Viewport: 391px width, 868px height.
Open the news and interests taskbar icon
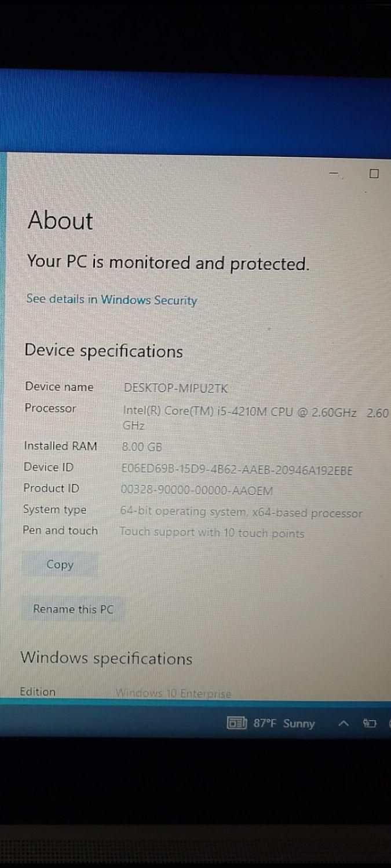point(237,723)
